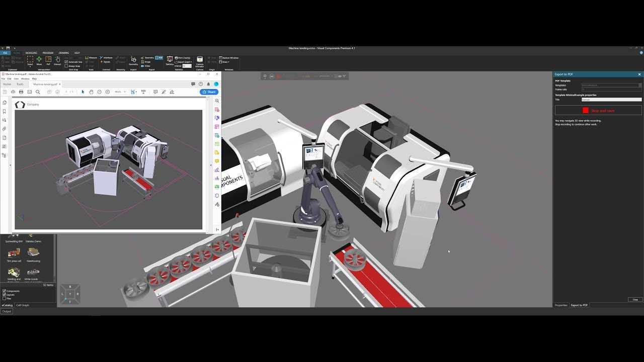The height and width of the screenshot is (362, 644).
Task: Click the red record button in simulation controls
Action: pyautogui.click(x=278, y=76)
